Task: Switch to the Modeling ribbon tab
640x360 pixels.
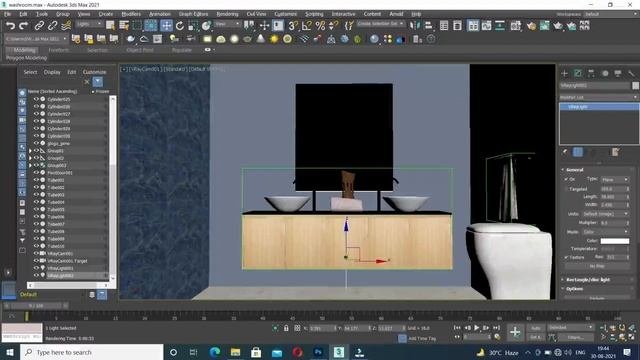Action: point(24,50)
